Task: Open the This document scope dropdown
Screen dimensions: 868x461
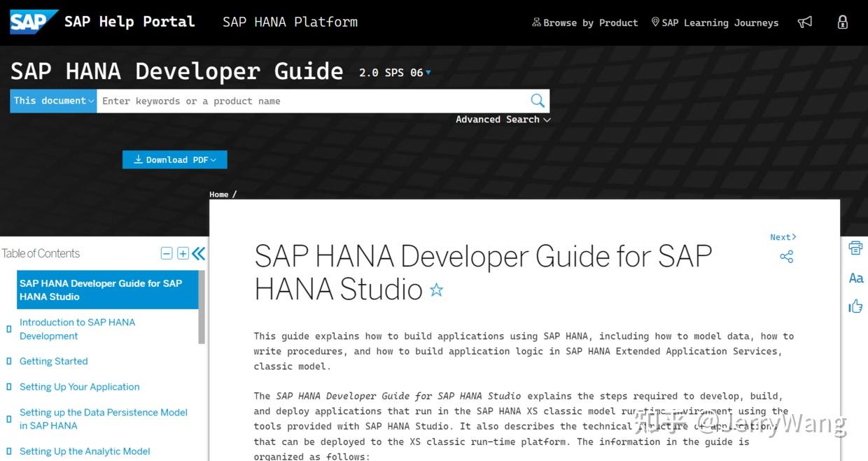Action: click(x=52, y=100)
